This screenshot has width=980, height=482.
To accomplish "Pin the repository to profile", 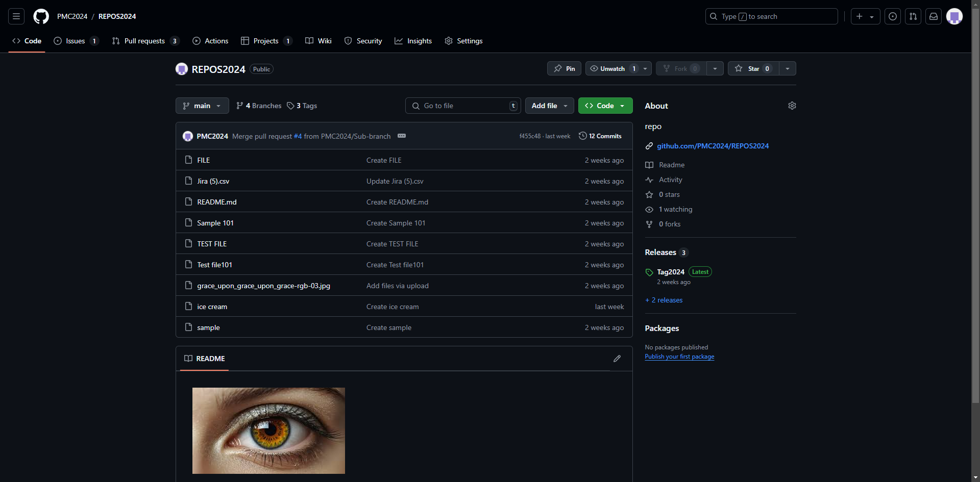I will click(x=564, y=68).
